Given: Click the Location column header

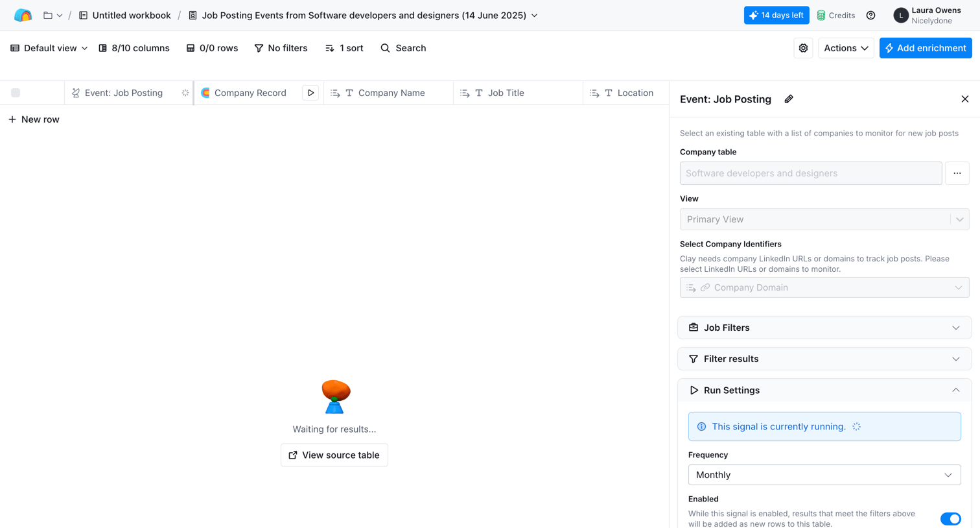Looking at the screenshot, I should tap(626, 93).
